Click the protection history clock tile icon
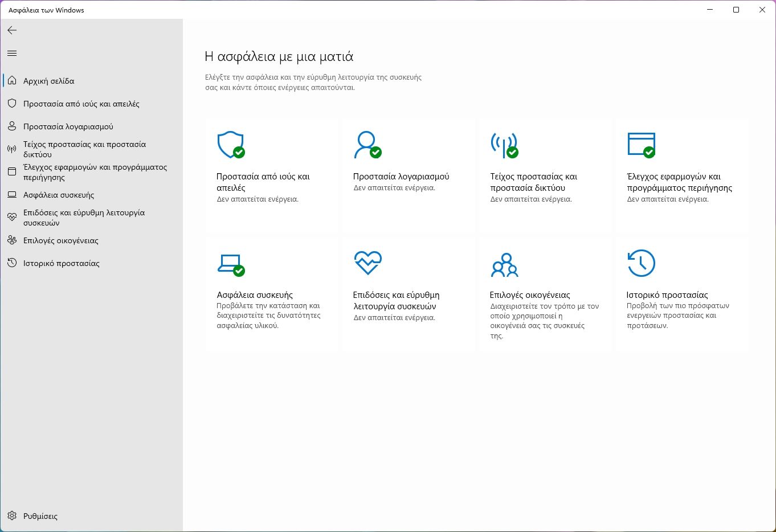The height and width of the screenshot is (532, 776). [x=641, y=263]
